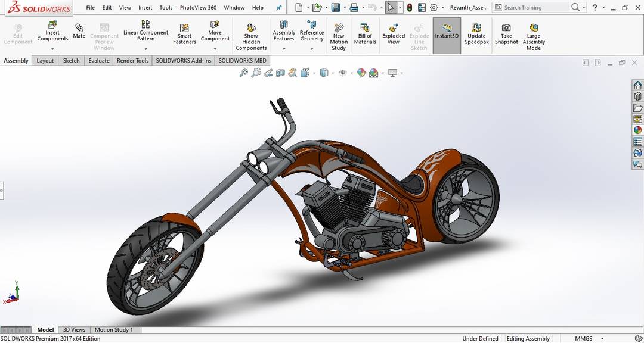The image size is (644, 343).
Task: Open the PhotoView 360 menu
Action: pos(198,7)
